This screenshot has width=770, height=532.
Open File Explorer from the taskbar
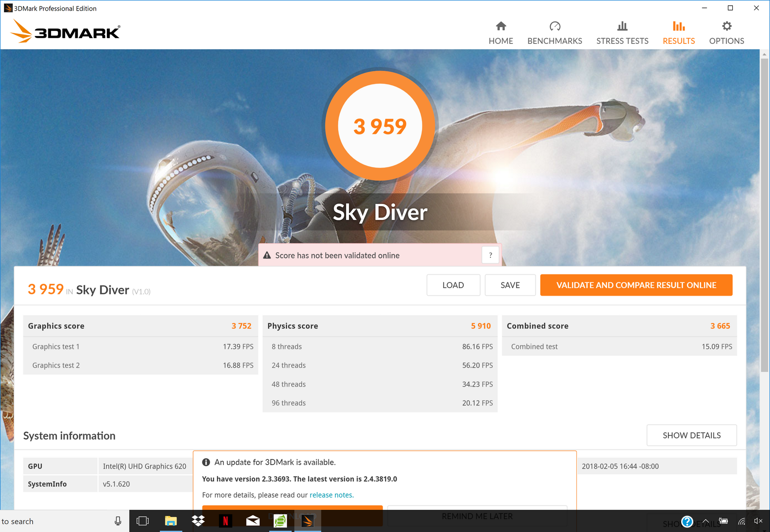pyautogui.click(x=171, y=521)
